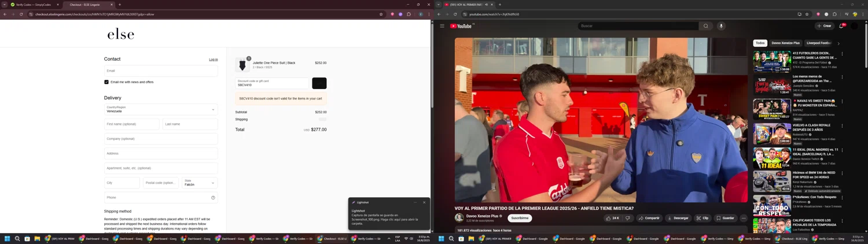Reload the YouTube page
This screenshot has height=244, width=868.
455,14
